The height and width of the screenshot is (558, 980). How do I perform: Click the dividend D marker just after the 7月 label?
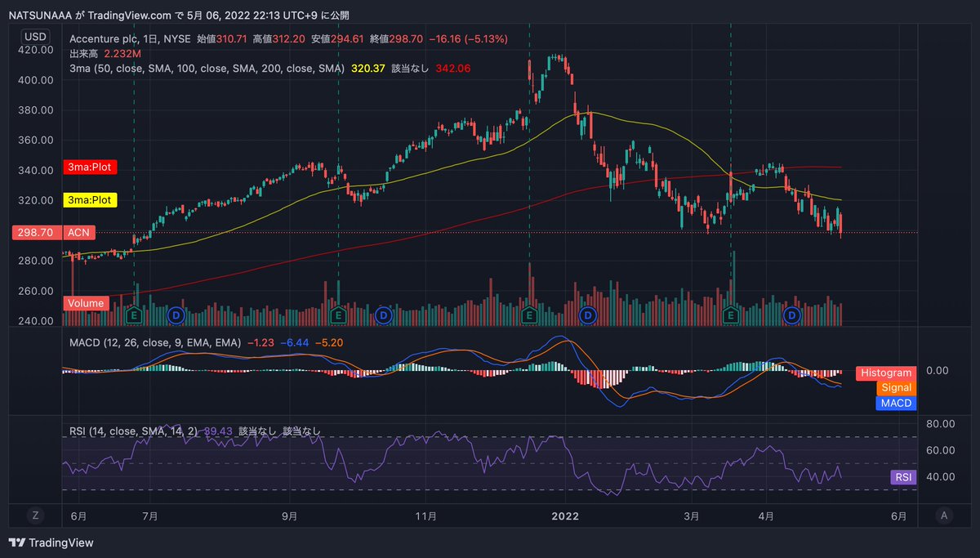click(x=176, y=314)
